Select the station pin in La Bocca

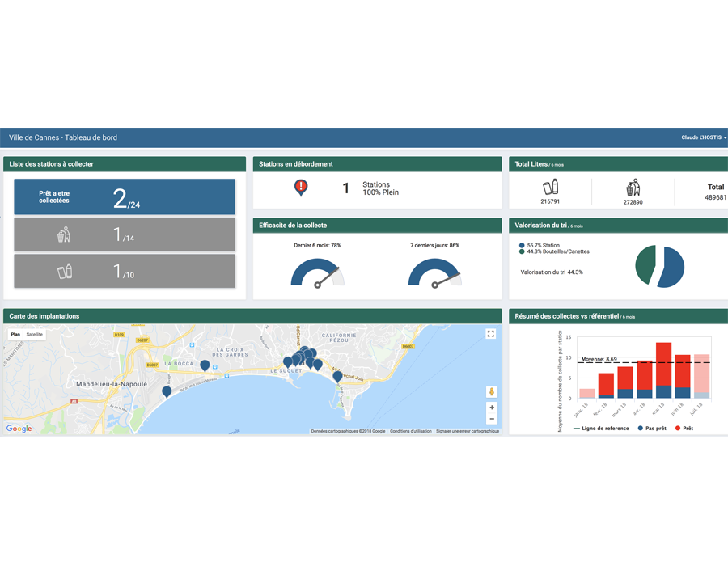tap(205, 365)
